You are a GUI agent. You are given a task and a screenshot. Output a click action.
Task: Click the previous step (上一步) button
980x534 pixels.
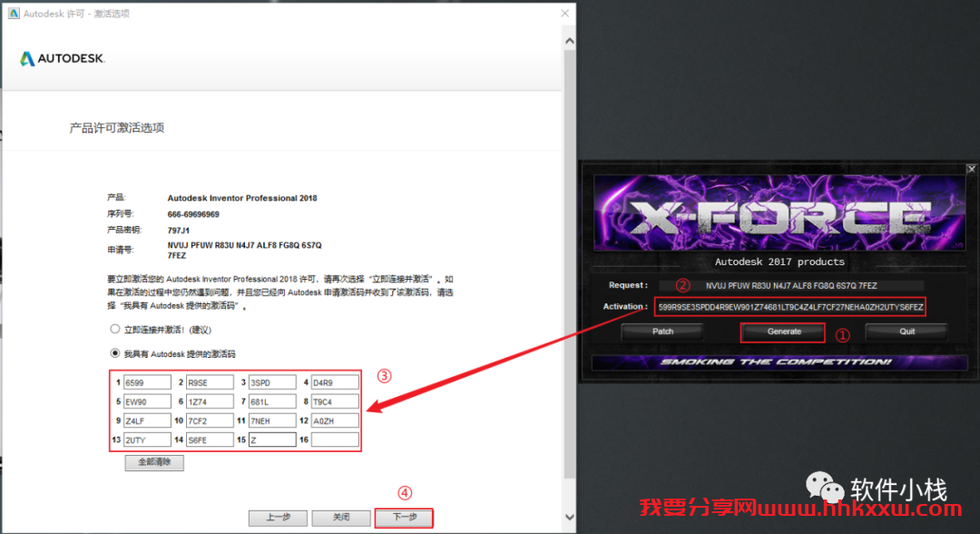(x=279, y=518)
